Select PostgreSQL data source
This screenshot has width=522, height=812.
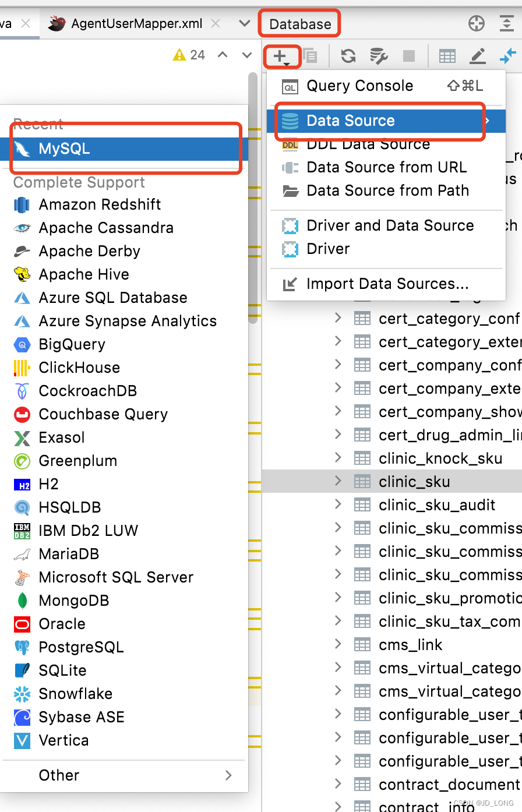tap(124, 647)
